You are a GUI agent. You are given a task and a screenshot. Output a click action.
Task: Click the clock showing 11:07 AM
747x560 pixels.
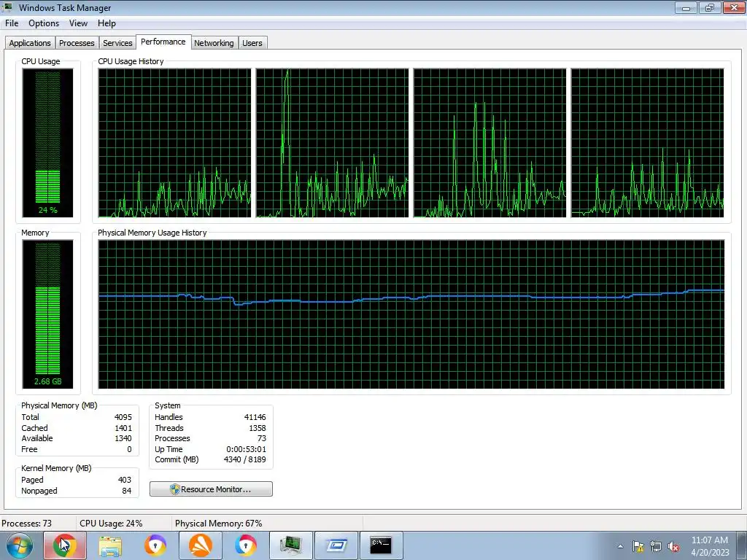coord(710,540)
